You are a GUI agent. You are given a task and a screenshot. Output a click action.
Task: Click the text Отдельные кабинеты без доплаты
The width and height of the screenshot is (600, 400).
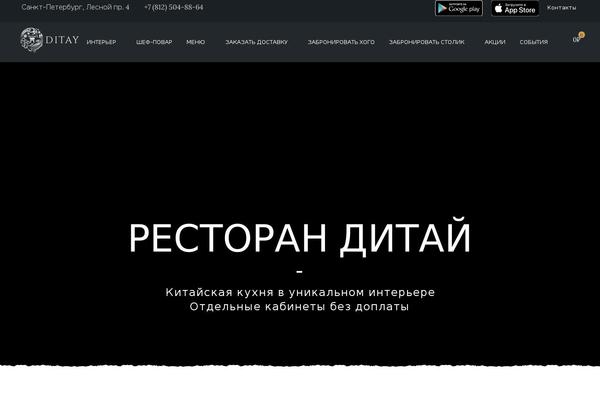[x=299, y=307]
